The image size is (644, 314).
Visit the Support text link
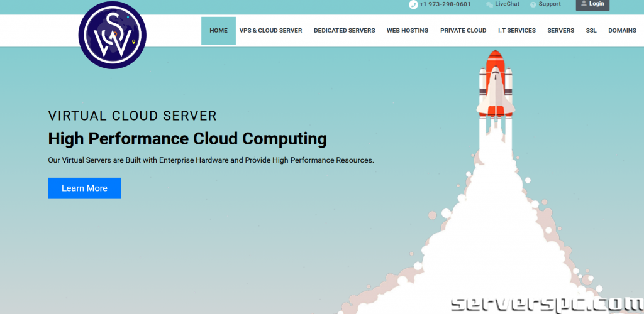pos(550,4)
